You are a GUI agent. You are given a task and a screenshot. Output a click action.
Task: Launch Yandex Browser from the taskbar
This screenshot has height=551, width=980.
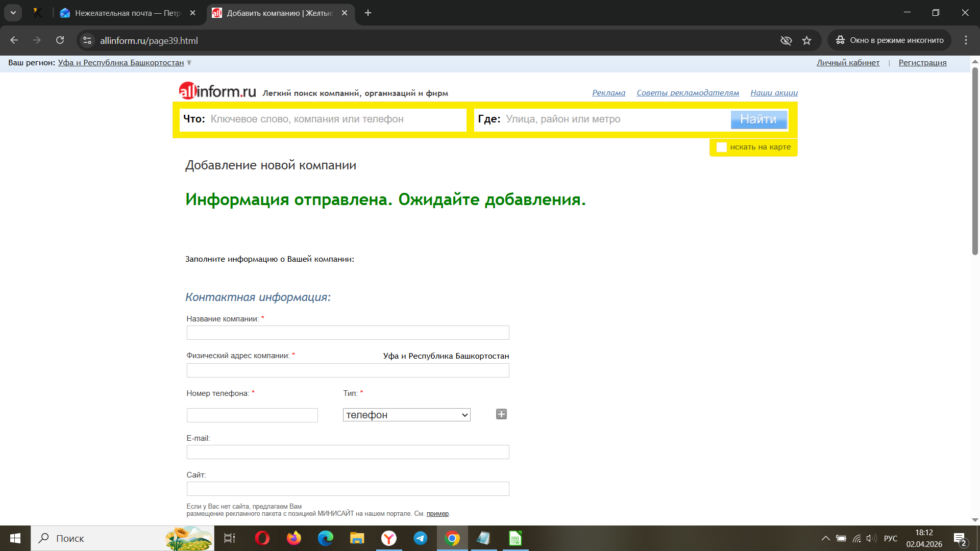[389, 538]
